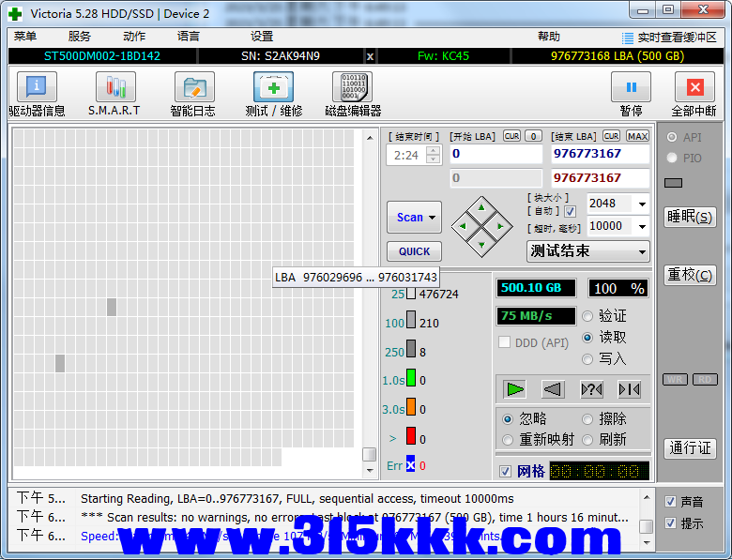Click the CUR button for start LBA
The height and width of the screenshot is (560, 732).
[x=512, y=136]
